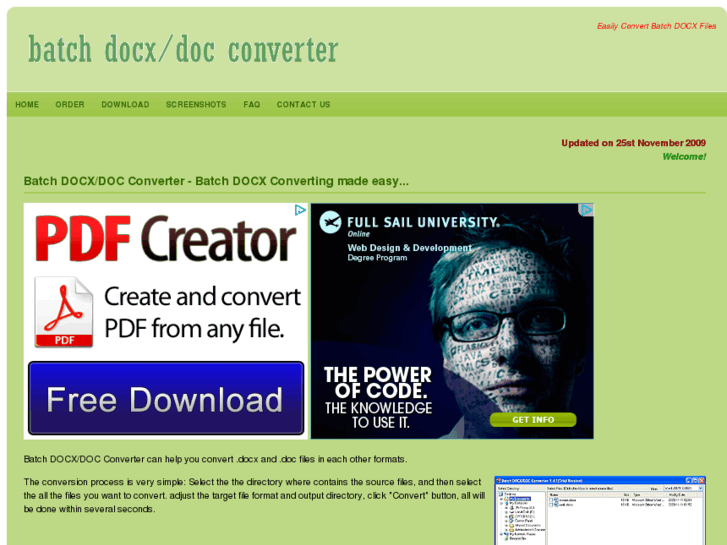The width and height of the screenshot is (727, 545).
Task: Open the DOWNLOAD menu item
Action: 125,104
